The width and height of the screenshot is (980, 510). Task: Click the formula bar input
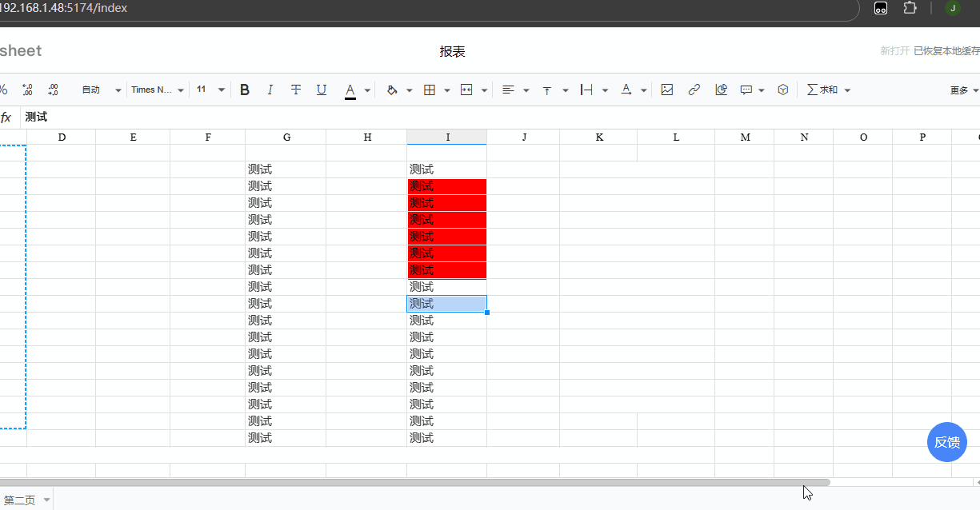click(500, 118)
